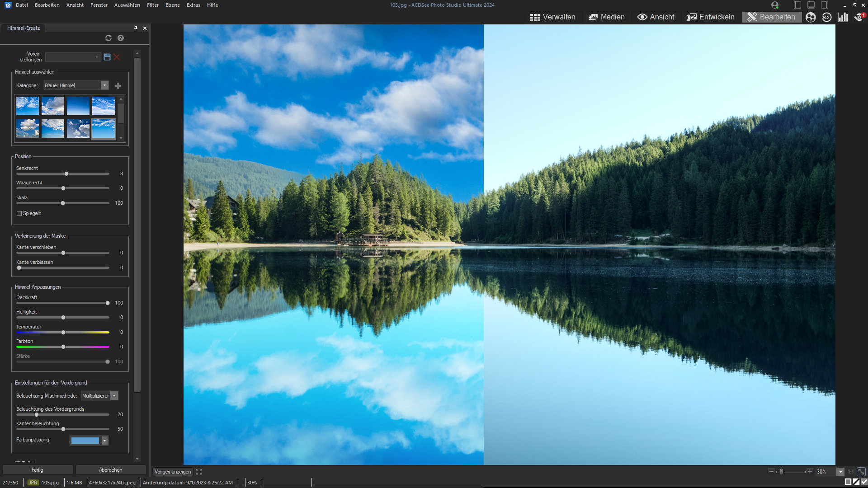Image resolution: width=868 pixels, height=488 pixels.
Task: Click the Voriges anzeigen button
Action: (x=173, y=472)
